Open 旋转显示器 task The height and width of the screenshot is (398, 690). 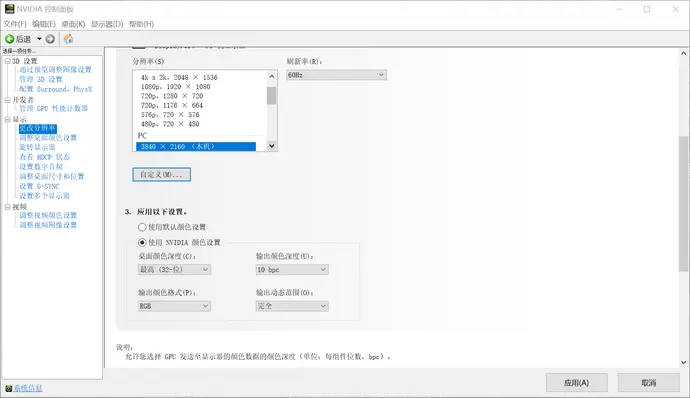(37, 147)
